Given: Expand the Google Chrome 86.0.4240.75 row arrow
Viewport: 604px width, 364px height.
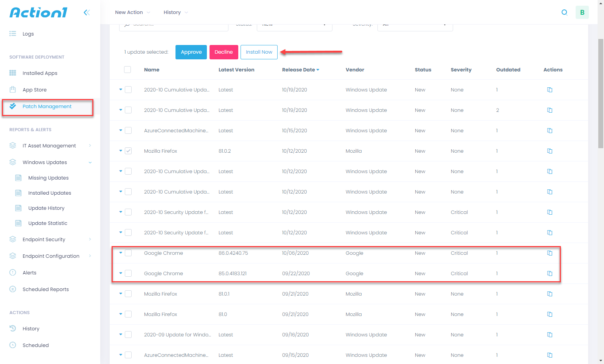Looking at the screenshot, I should [121, 252].
